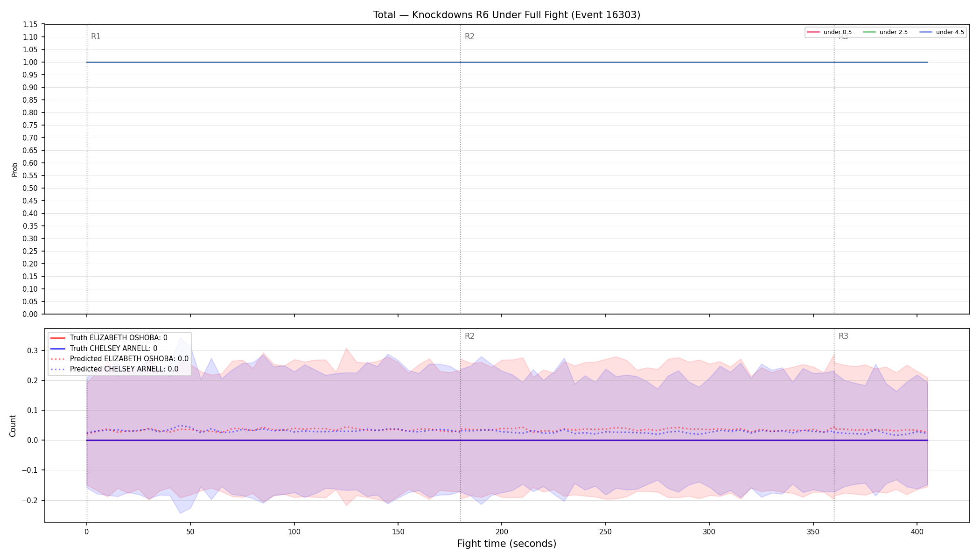The height and width of the screenshot is (560, 980).
Task: Select the 'under 4.5' legend entry
Action: tap(942, 32)
